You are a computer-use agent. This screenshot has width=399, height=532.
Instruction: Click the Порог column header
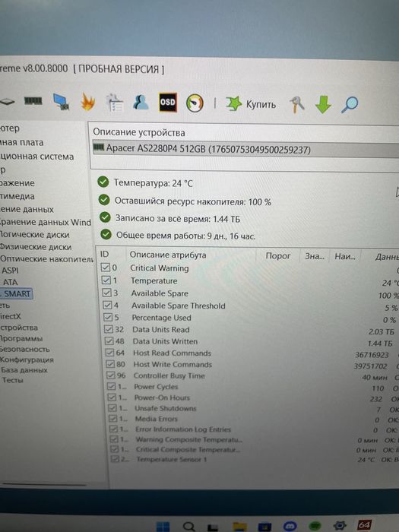pyautogui.click(x=278, y=256)
